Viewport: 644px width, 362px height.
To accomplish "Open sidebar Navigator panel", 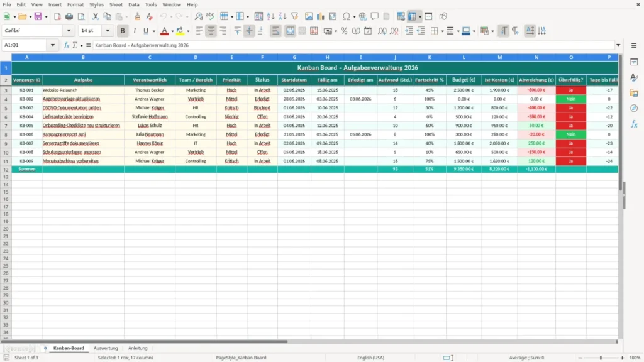I will tap(634, 108).
